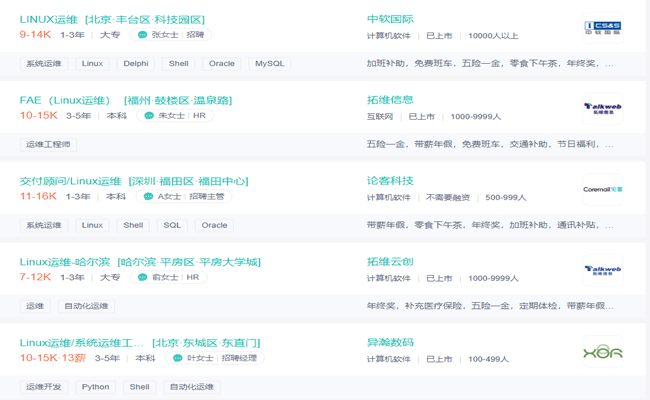Open 异瀚数码 company link
The width and height of the screenshot is (650, 400).
pyautogui.click(x=390, y=342)
